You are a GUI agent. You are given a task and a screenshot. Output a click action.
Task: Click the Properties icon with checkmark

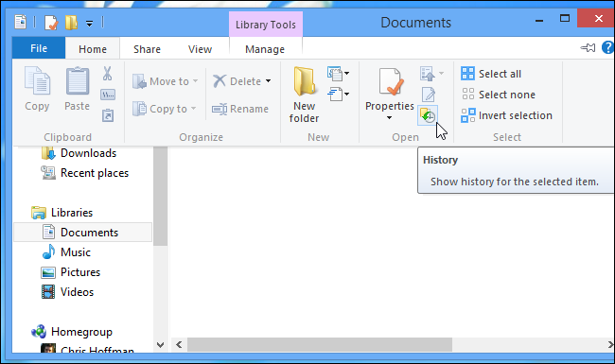click(x=391, y=81)
